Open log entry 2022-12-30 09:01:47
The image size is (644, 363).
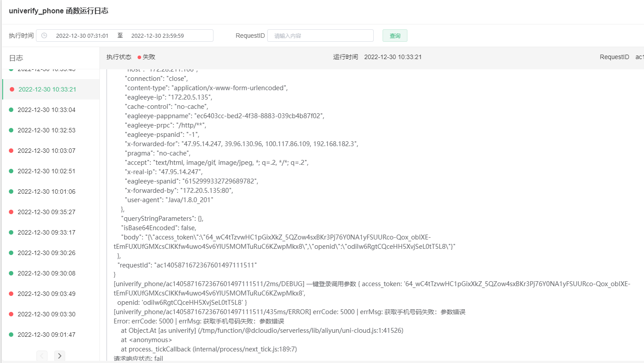(x=47, y=335)
